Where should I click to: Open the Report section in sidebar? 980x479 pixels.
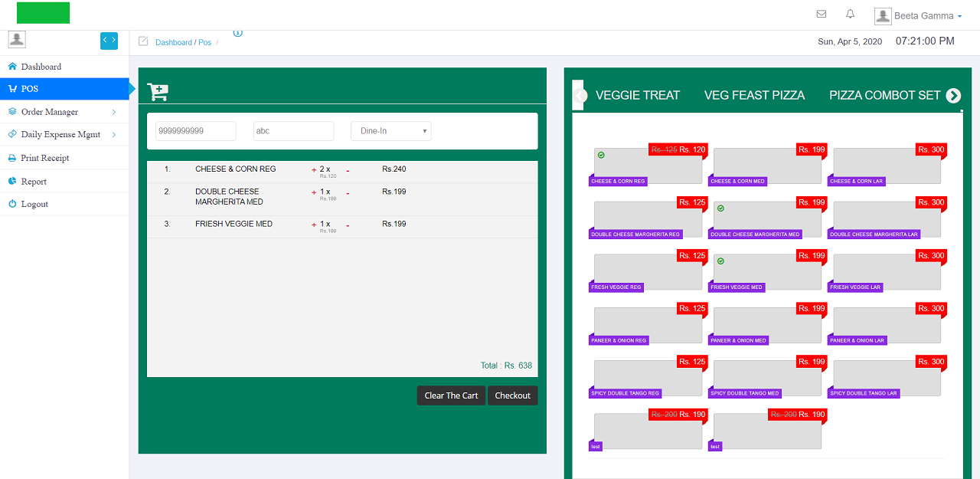coord(34,181)
